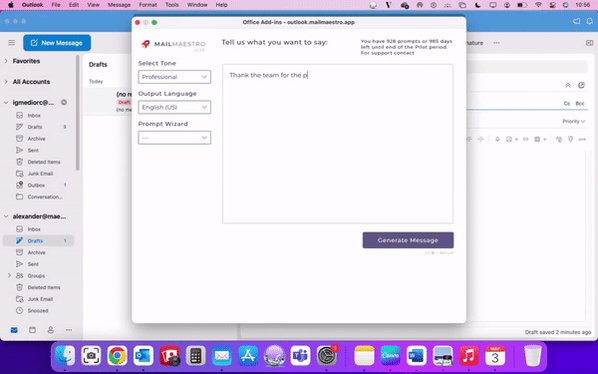Open Outlook from the Dock

[x=143, y=356]
